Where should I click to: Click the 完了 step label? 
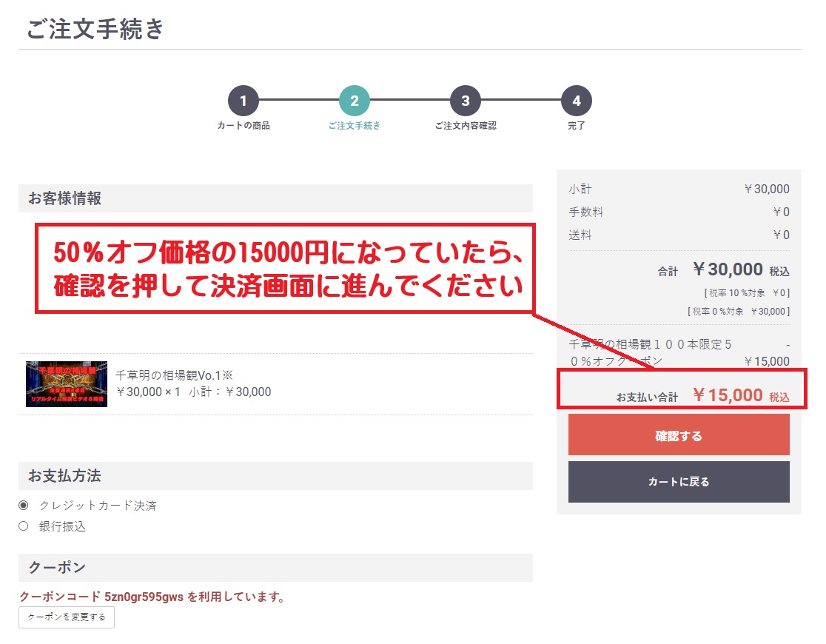pyautogui.click(x=577, y=126)
